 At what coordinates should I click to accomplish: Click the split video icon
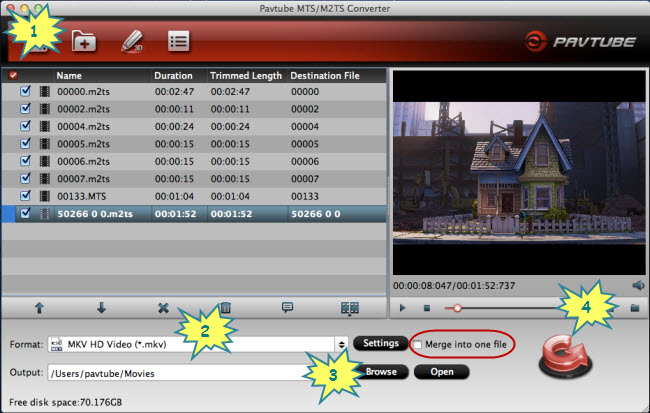coord(349,308)
